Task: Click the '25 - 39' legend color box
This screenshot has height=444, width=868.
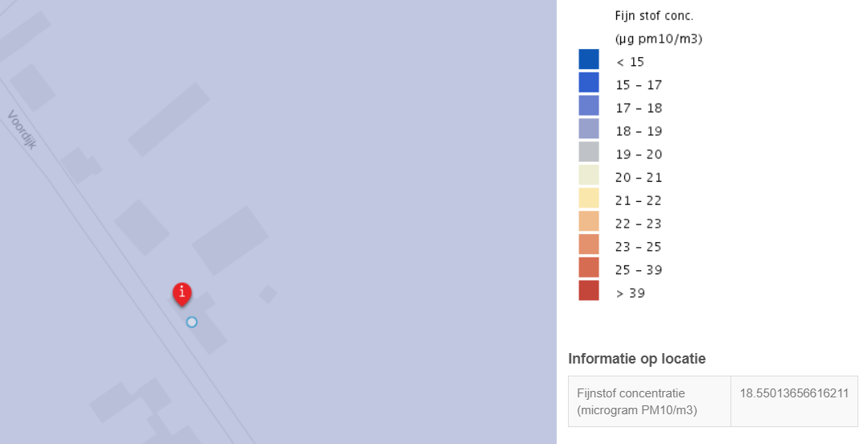Action: [588, 267]
